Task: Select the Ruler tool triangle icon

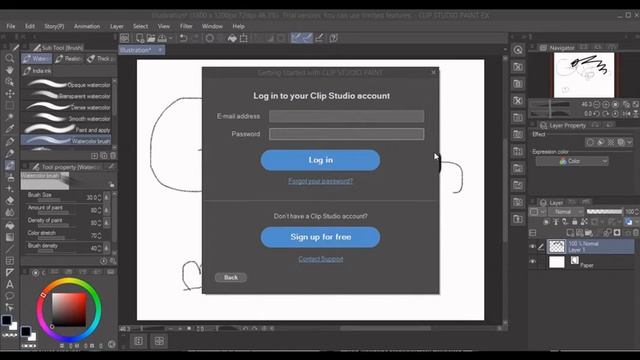Action: pos(10,272)
